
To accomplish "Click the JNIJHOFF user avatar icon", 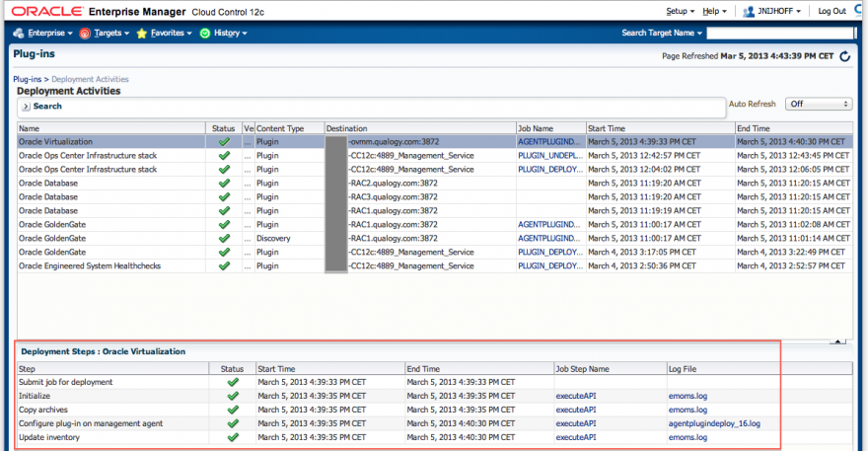I will pyautogui.click(x=749, y=11).
